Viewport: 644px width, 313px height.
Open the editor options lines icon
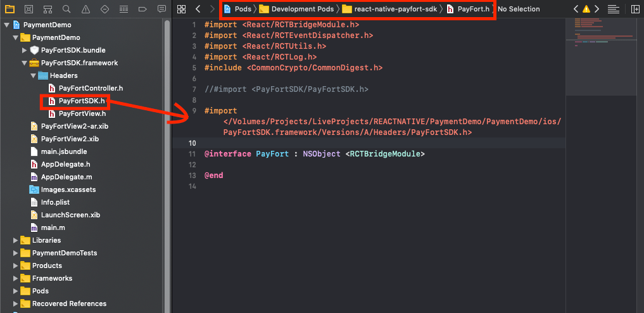(614, 9)
